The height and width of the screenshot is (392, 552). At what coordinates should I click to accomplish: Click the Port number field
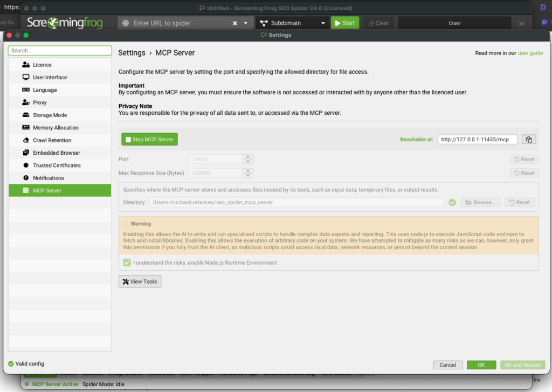pos(215,159)
